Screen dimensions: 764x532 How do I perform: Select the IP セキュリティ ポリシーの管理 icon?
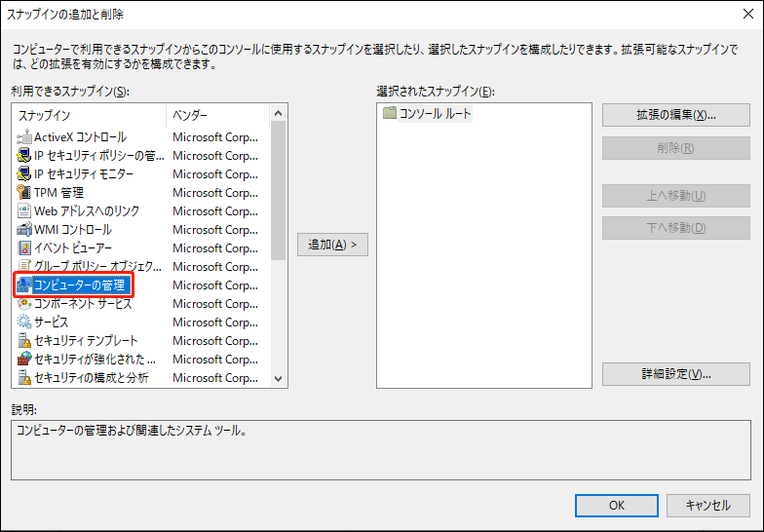click(x=24, y=156)
